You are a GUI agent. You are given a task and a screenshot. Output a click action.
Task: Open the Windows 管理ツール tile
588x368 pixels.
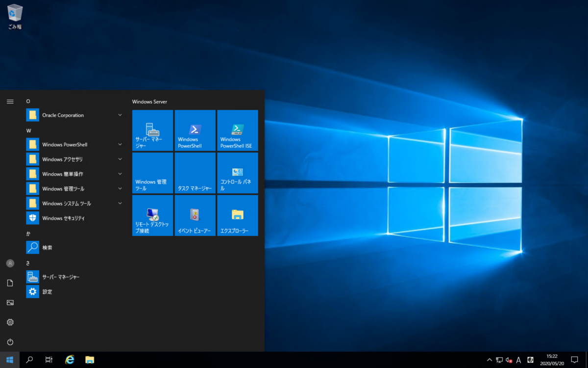click(x=152, y=173)
